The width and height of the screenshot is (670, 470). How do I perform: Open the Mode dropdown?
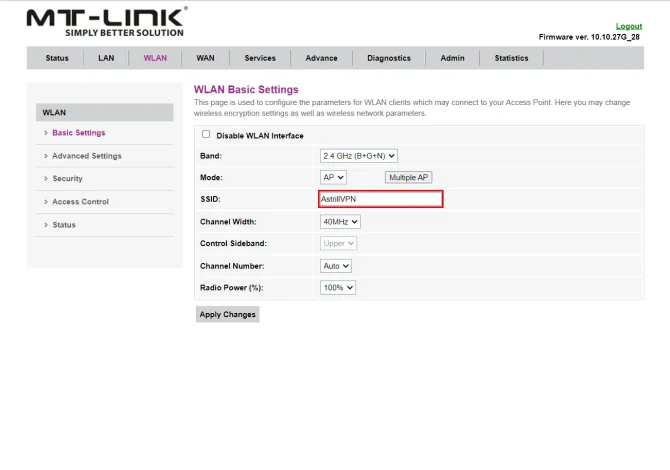(333, 177)
